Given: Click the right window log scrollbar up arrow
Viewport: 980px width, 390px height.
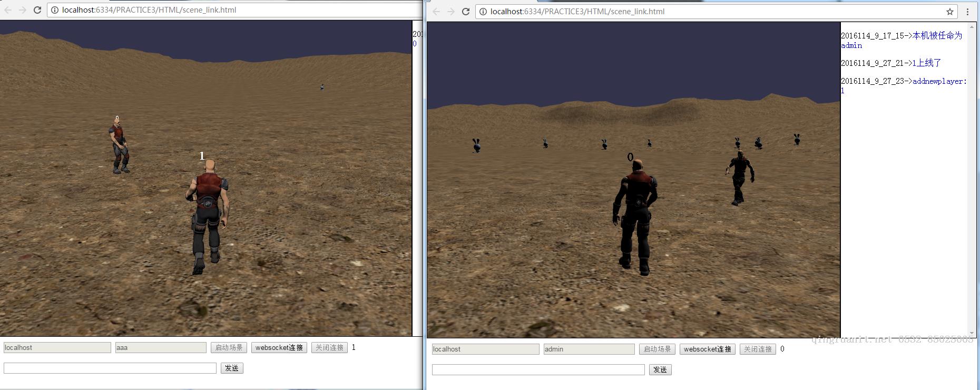Looking at the screenshot, I should 972,26.
